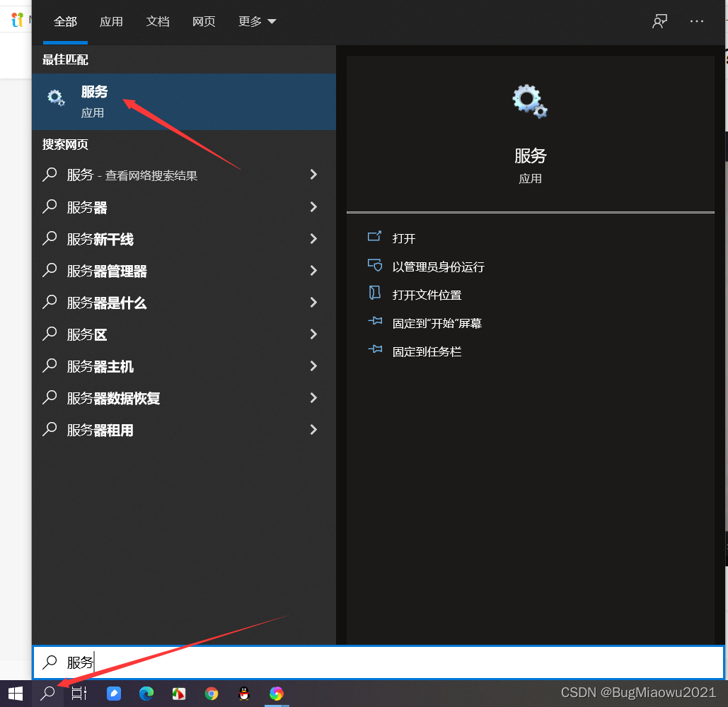The image size is (728, 707).
Task: Click the magnifier icon inside the search box
Action: click(x=50, y=662)
